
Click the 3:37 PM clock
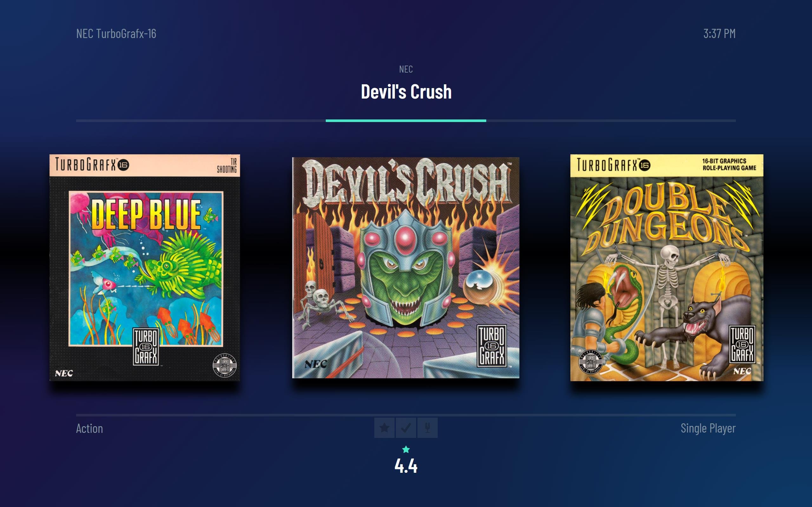pyautogui.click(x=719, y=34)
